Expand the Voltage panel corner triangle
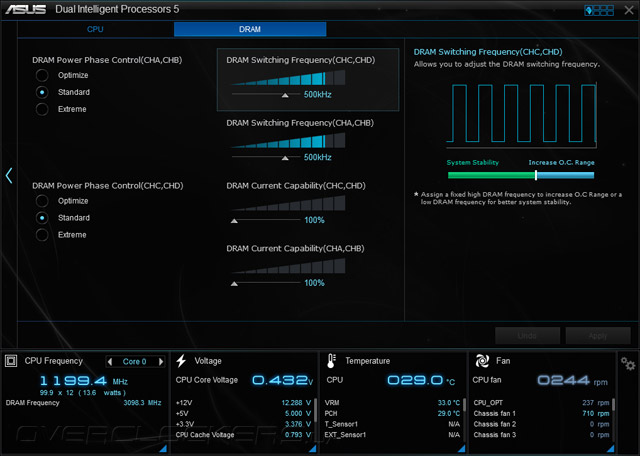 tap(313, 448)
